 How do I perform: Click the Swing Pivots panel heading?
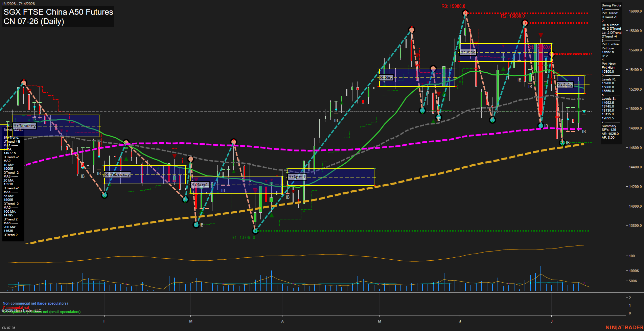pyautogui.click(x=611, y=5)
